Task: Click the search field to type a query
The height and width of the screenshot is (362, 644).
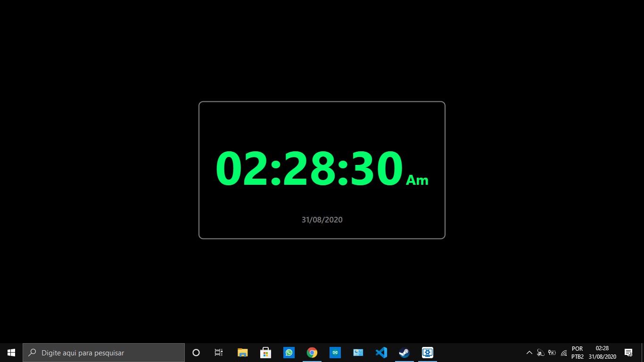Action: coord(104,352)
